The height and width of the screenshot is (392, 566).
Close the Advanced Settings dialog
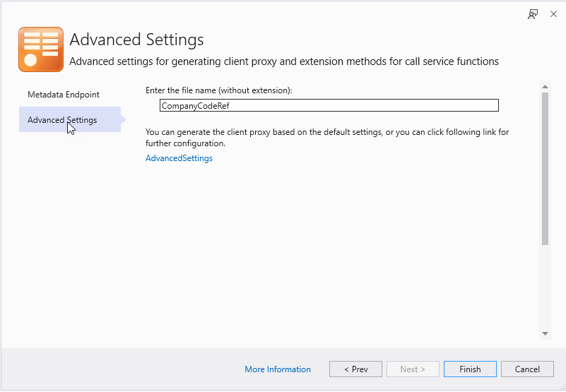(x=553, y=14)
